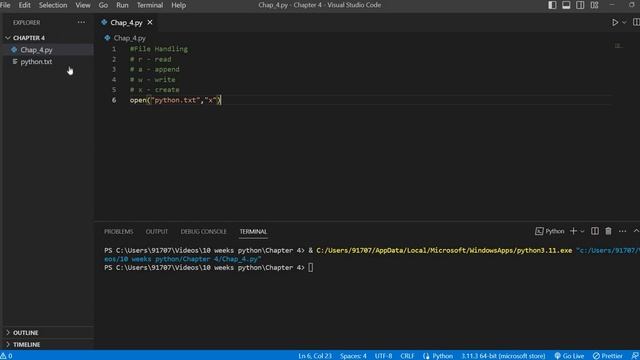Image resolution: width=640 pixels, height=360 pixels.
Task: Open notifications icon in status bar
Action: pos(635,356)
